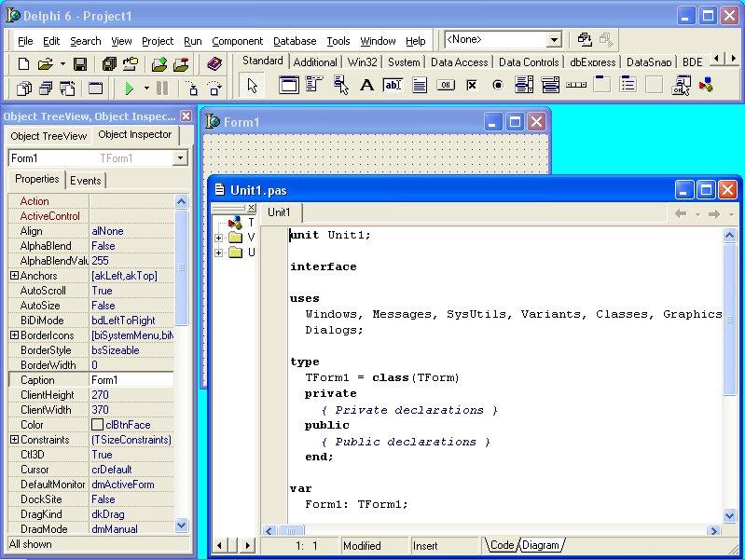Open the File menu
This screenshot has width=745, height=560.
click(25, 41)
